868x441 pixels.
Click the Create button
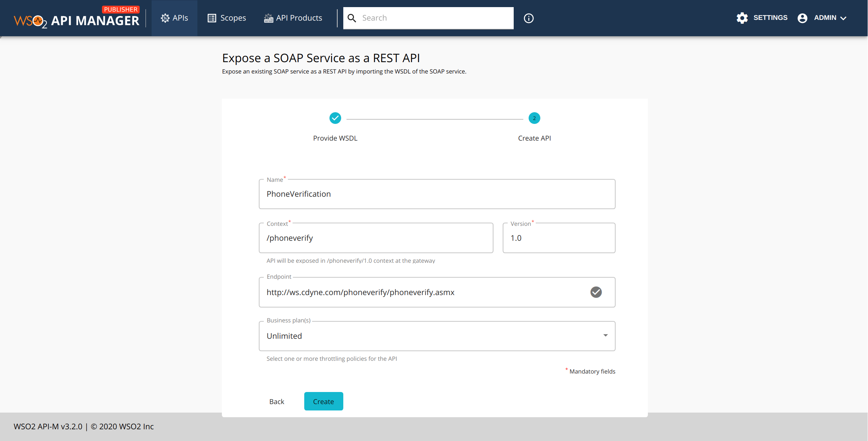(323, 401)
